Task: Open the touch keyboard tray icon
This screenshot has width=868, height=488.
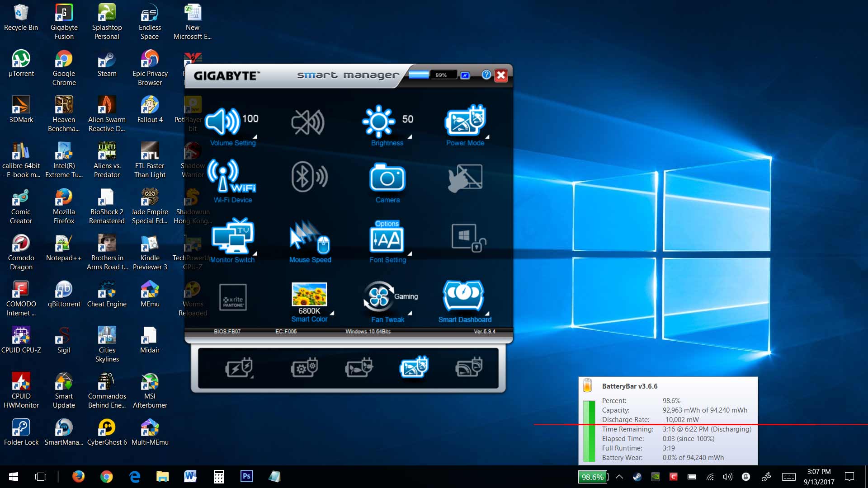Action: coord(788,477)
